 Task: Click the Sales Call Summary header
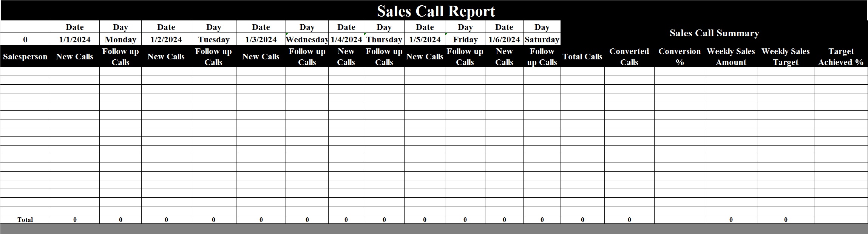pos(714,33)
